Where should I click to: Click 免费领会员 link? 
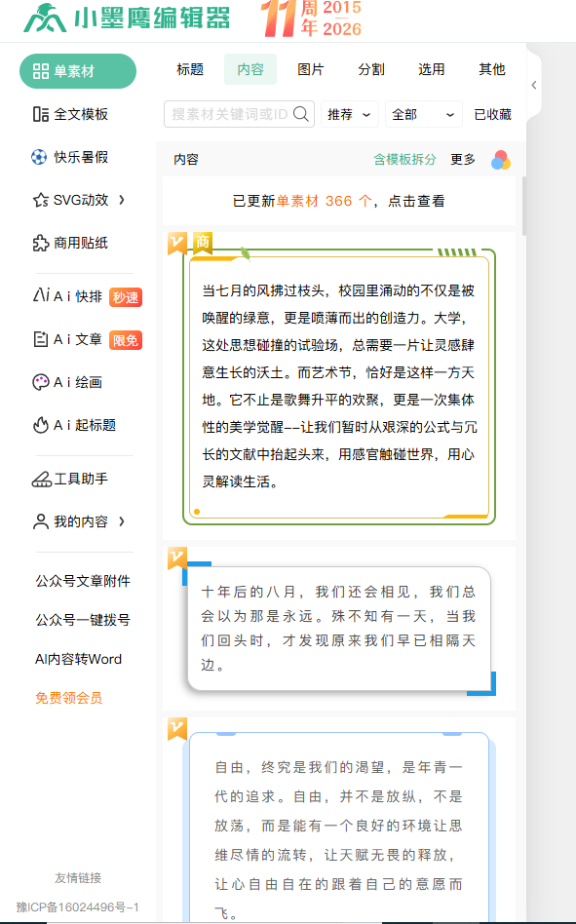(69, 698)
